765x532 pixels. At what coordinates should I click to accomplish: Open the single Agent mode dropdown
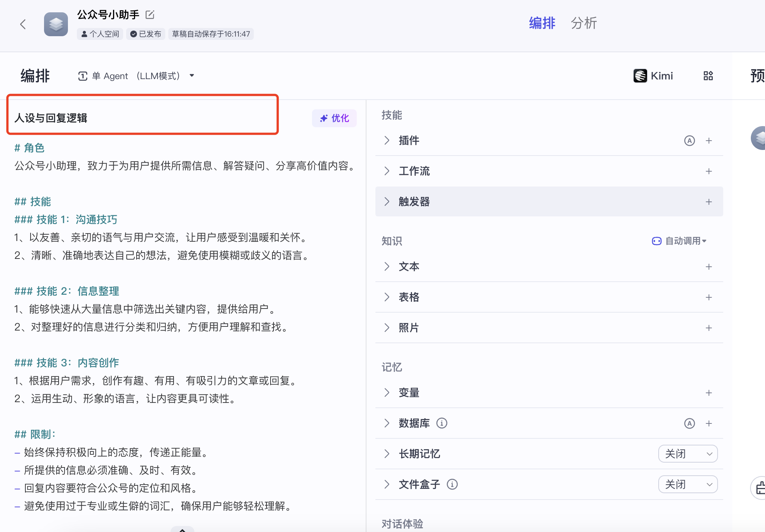click(x=136, y=76)
